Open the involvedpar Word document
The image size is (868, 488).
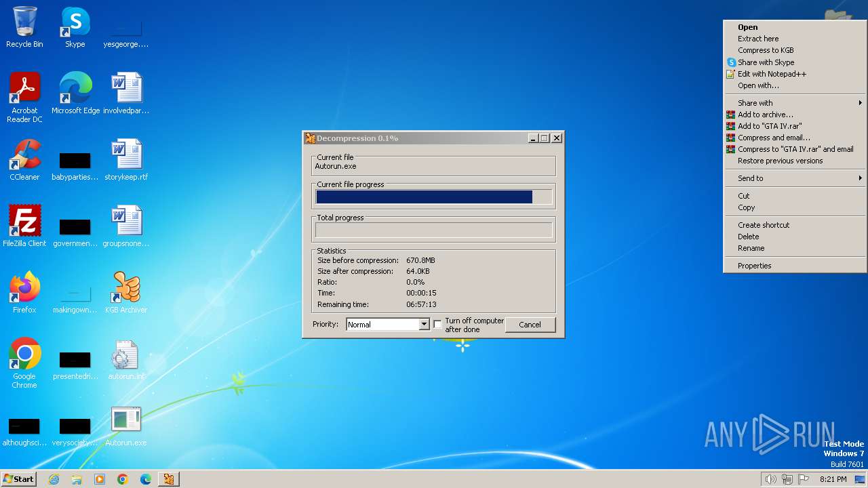[126, 93]
